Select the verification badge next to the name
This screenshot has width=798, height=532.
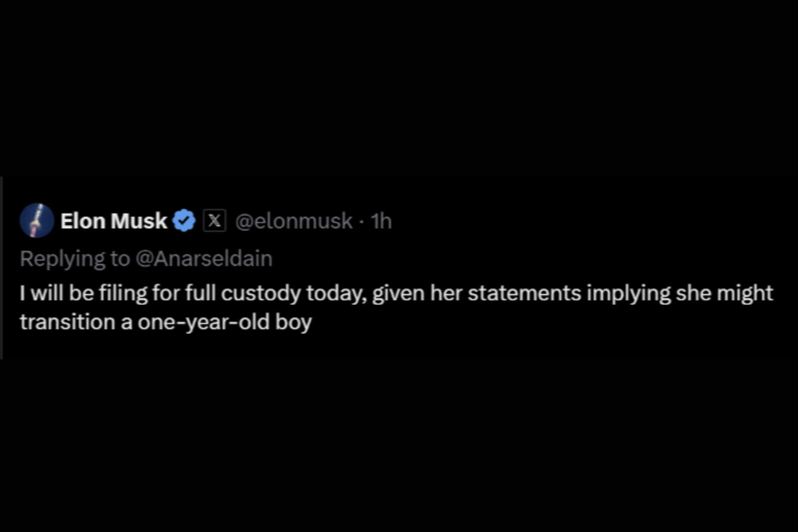[185, 220]
